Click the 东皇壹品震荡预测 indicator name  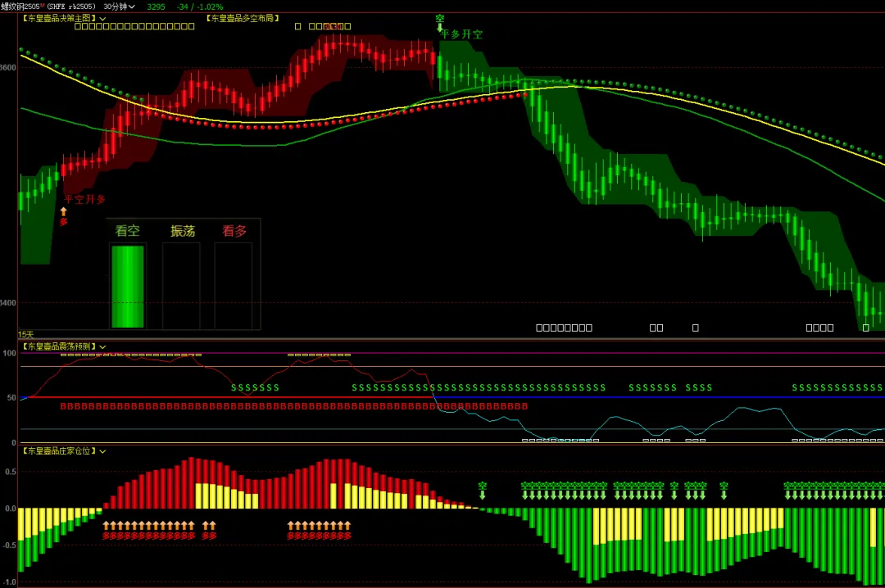tap(59, 346)
